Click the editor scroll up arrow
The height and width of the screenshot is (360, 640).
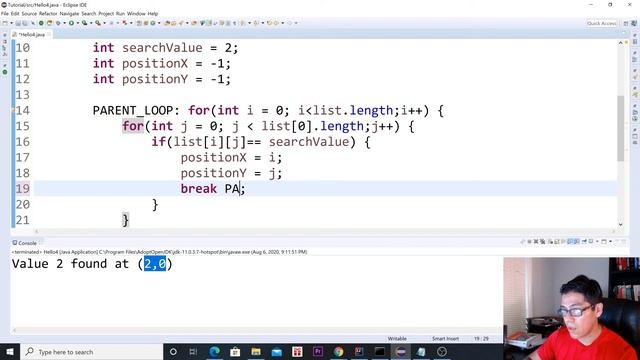pos(621,42)
